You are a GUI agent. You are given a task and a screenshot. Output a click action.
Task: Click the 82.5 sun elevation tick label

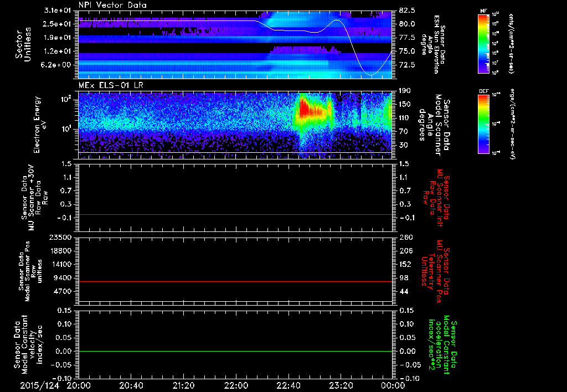(x=407, y=11)
